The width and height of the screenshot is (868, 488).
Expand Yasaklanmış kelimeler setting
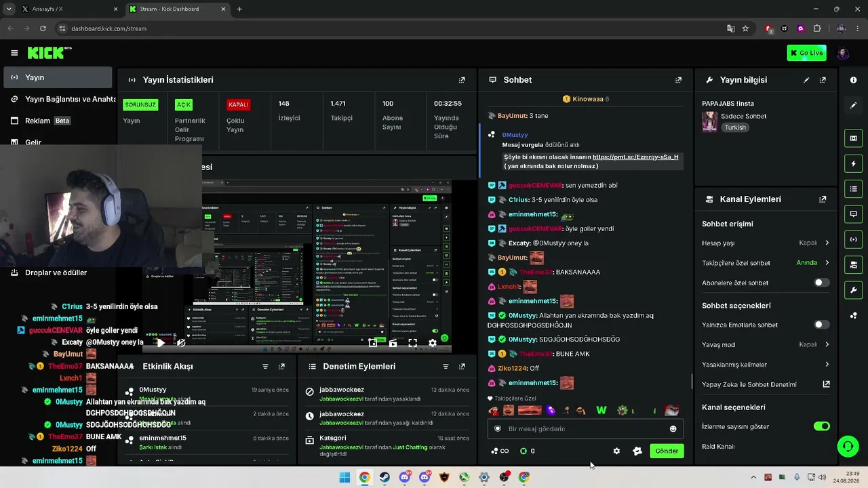click(x=766, y=365)
